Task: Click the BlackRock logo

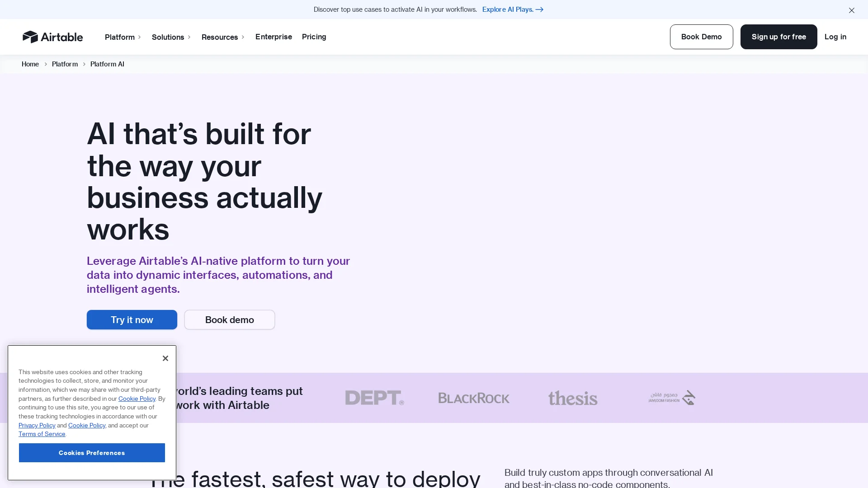Action: [x=473, y=398]
